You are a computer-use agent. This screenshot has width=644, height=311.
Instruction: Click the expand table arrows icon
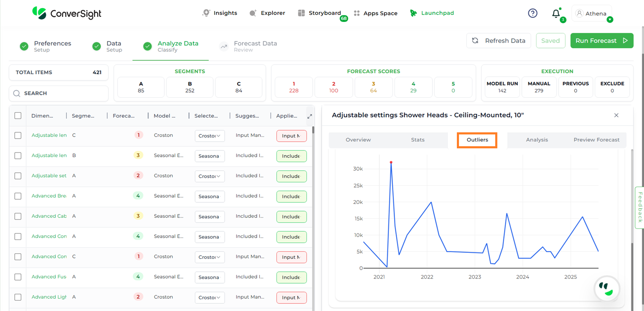pyautogui.click(x=309, y=116)
